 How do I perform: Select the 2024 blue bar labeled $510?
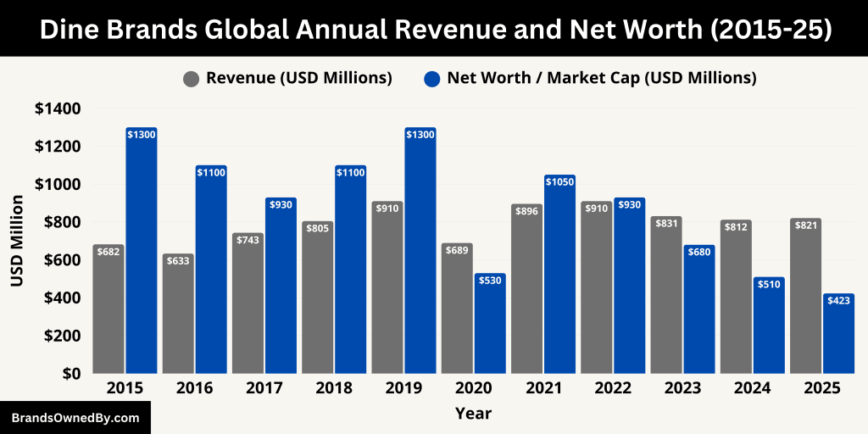tap(768, 327)
